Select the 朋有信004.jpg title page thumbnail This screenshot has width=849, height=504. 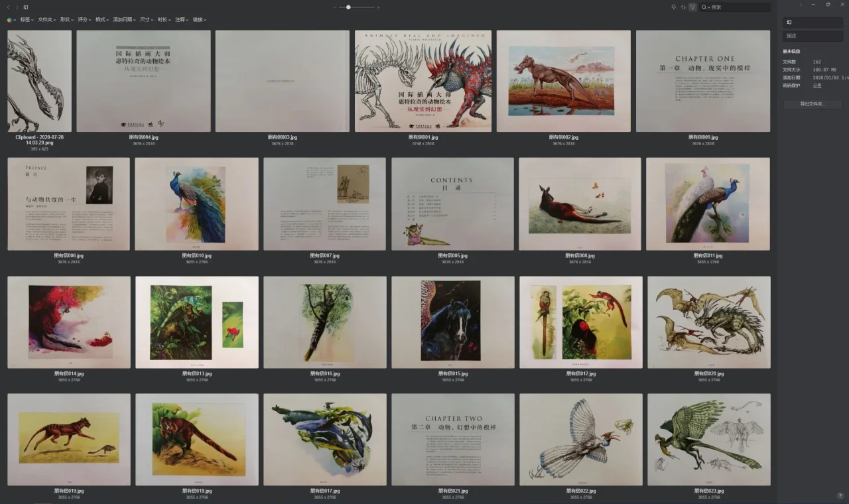(x=143, y=81)
